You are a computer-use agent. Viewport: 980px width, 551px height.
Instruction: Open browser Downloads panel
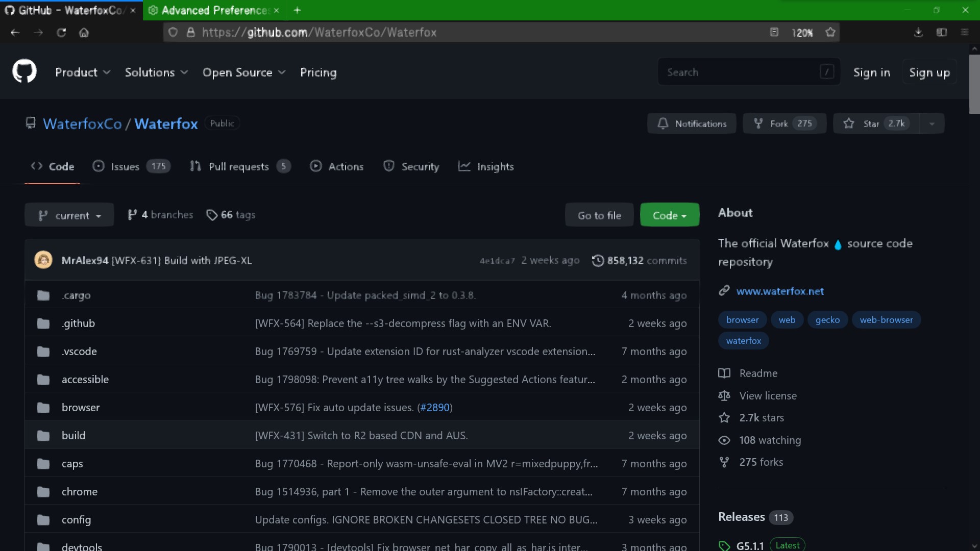918,32
